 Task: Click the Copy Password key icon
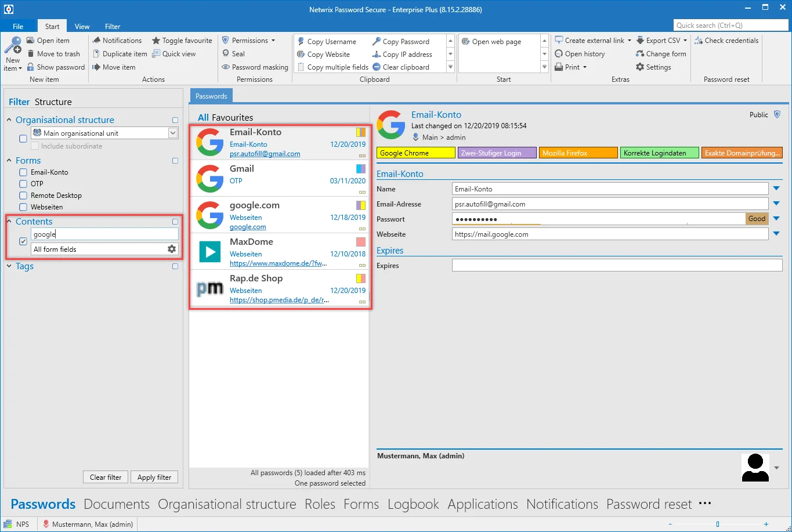376,41
